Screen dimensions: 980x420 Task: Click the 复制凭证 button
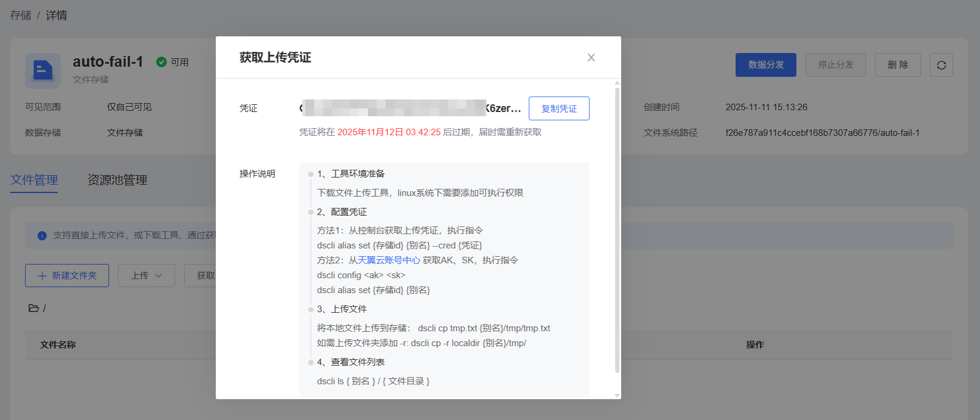pyautogui.click(x=559, y=108)
